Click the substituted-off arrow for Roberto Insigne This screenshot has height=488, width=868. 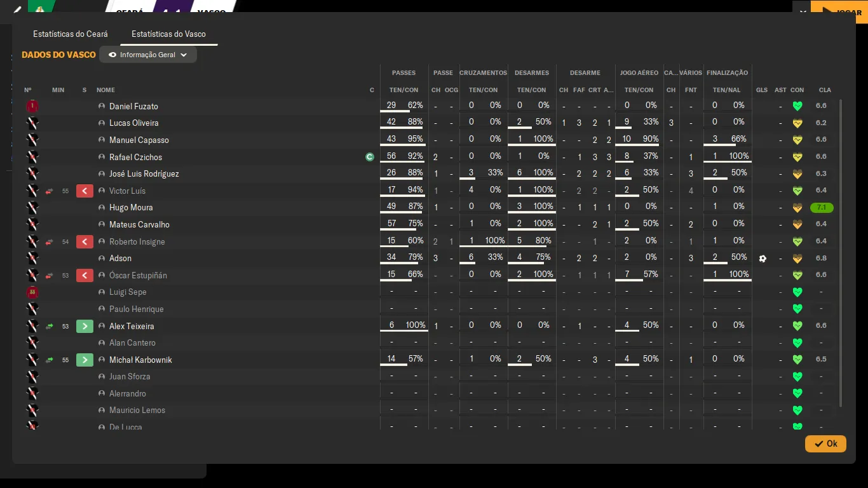click(85, 241)
